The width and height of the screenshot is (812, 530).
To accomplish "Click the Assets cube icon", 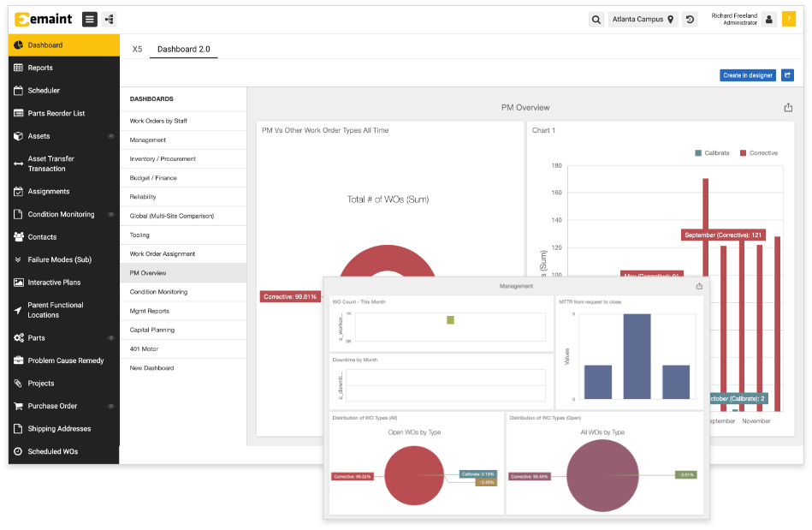I will click(18, 136).
